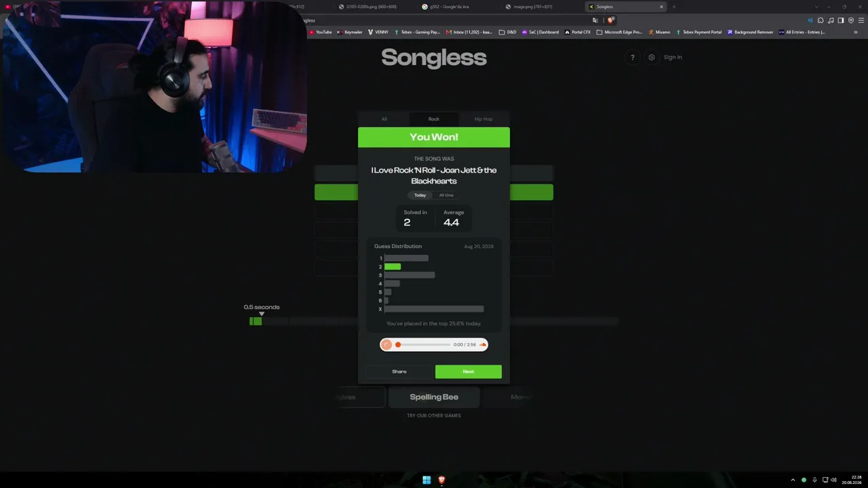Viewport: 868px width, 488px height.
Task: Open the Keymailer bookmark
Action: click(x=350, y=32)
